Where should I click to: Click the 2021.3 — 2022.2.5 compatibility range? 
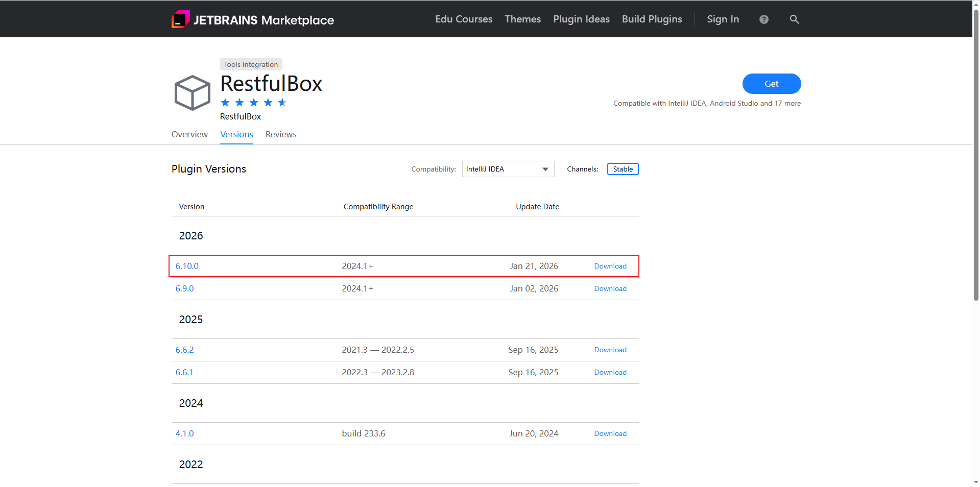click(x=378, y=350)
